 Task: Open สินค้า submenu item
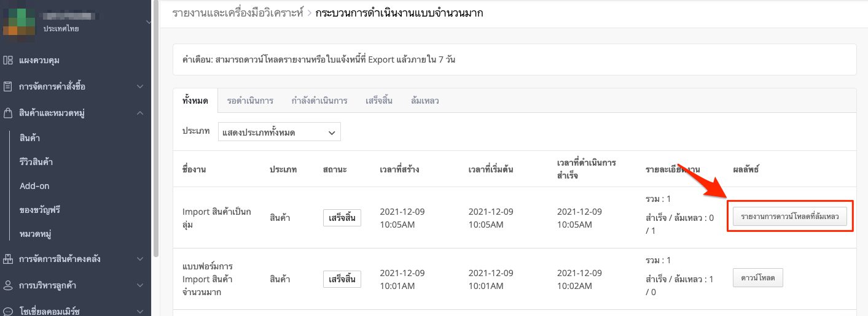(30, 137)
